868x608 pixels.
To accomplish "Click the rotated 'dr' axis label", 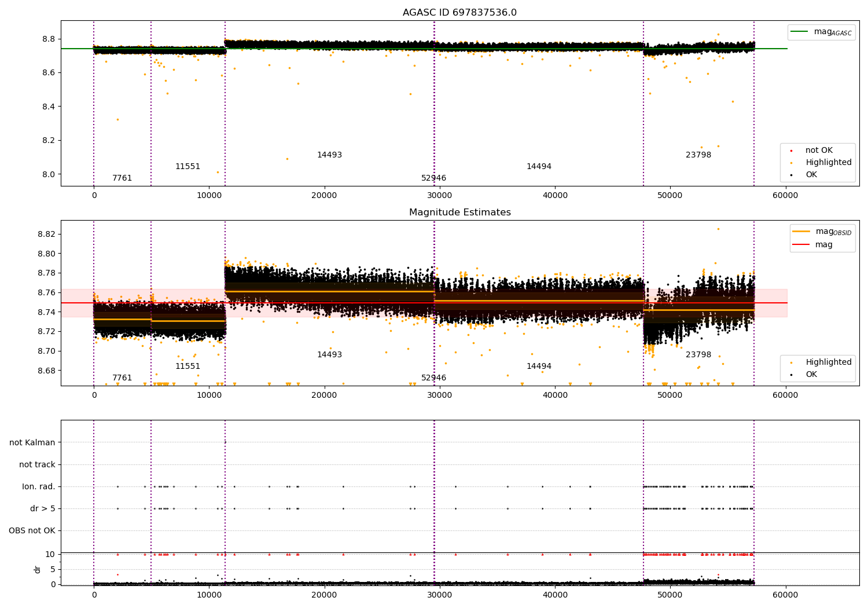I will (x=38, y=569).
